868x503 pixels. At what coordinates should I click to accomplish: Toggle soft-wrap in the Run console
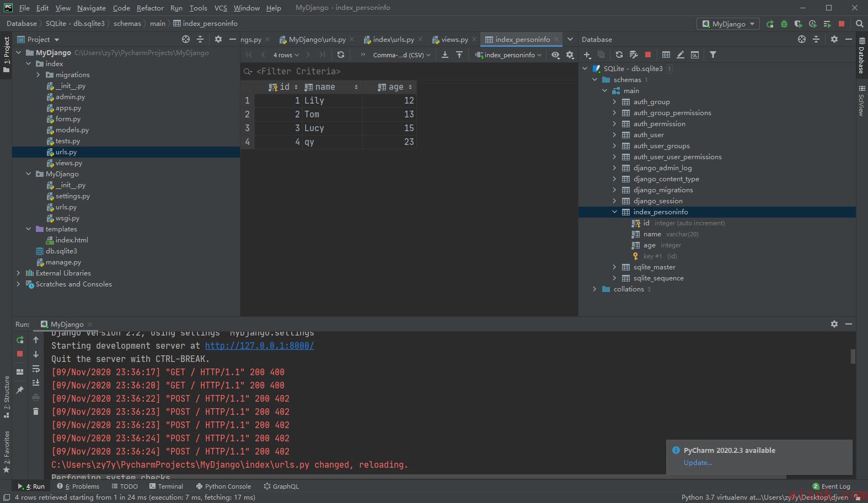[x=36, y=369]
